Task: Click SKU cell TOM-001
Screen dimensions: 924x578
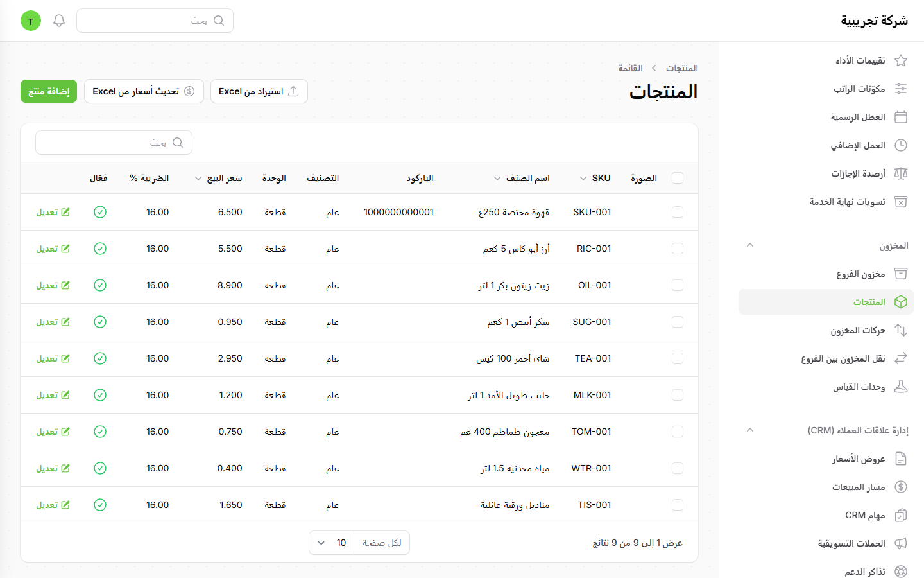Action: pyautogui.click(x=591, y=432)
